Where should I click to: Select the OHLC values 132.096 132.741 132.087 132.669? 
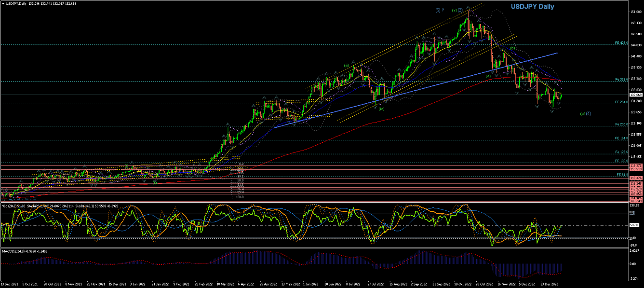(52, 4)
